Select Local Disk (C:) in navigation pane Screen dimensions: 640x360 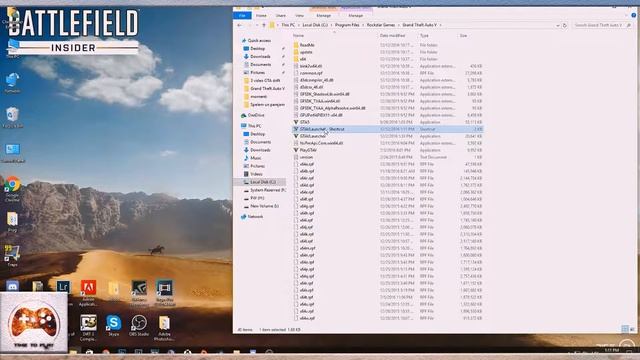(260, 182)
